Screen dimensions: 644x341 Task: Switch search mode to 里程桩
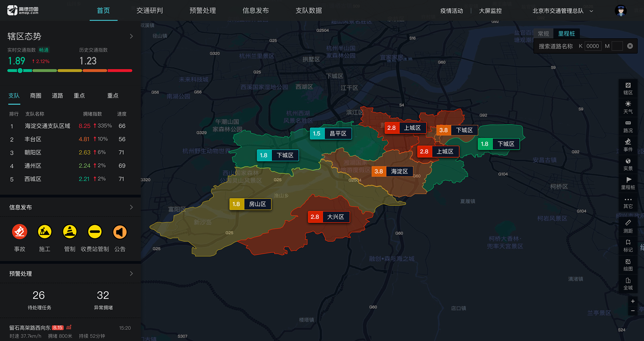(566, 33)
